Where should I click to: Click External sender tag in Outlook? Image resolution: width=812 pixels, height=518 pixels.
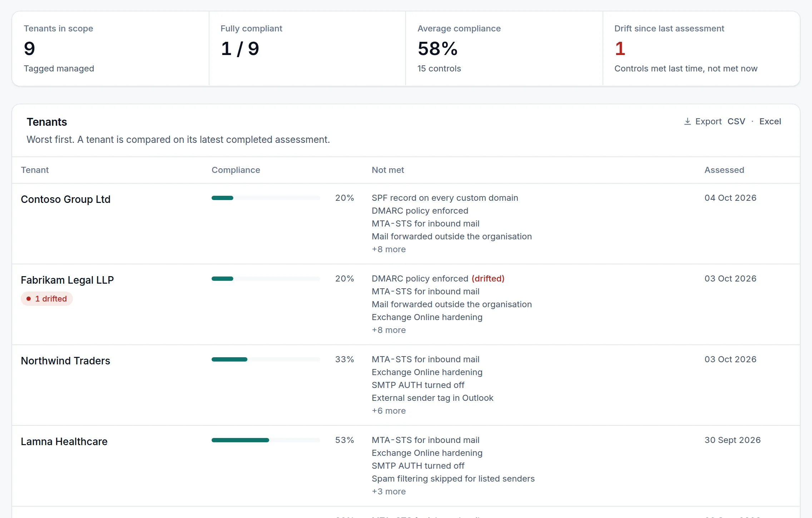pyautogui.click(x=432, y=398)
